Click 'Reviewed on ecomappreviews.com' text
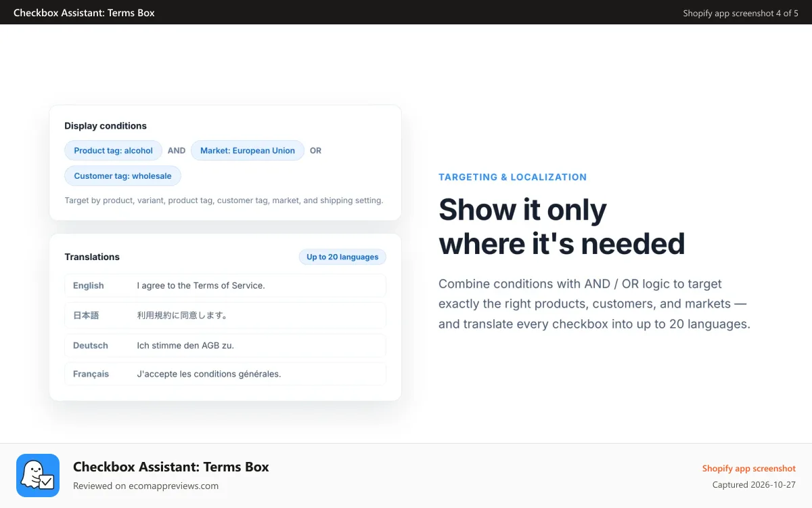Image resolution: width=812 pixels, height=508 pixels. click(145, 486)
